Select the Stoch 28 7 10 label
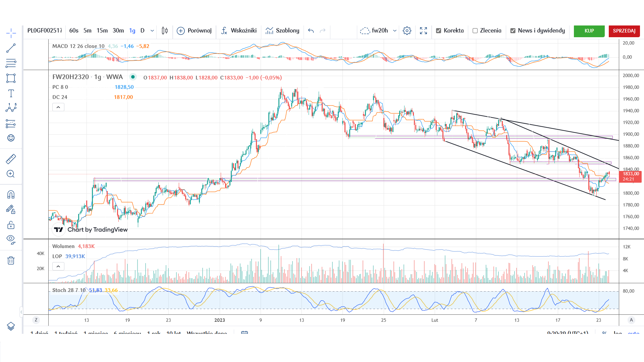The width and height of the screenshot is (644, 362). coord(69,290)
